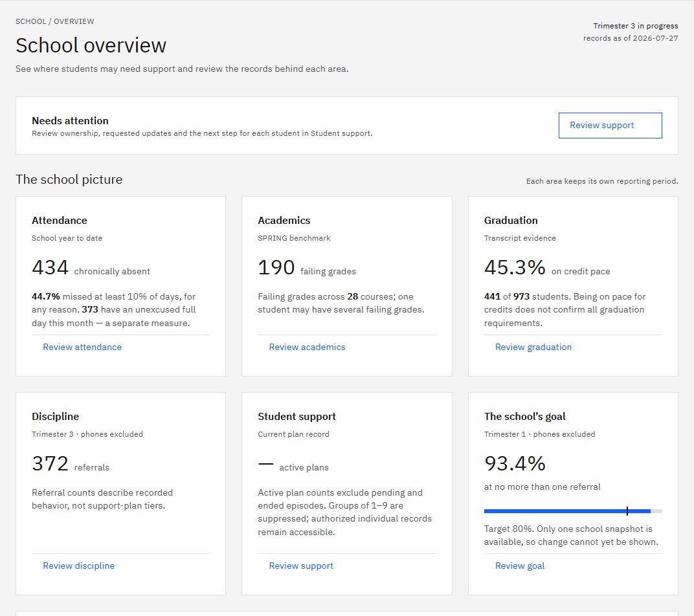Click 'Current plan record' subtitle

pyautogui.click(x=293, y=434)
